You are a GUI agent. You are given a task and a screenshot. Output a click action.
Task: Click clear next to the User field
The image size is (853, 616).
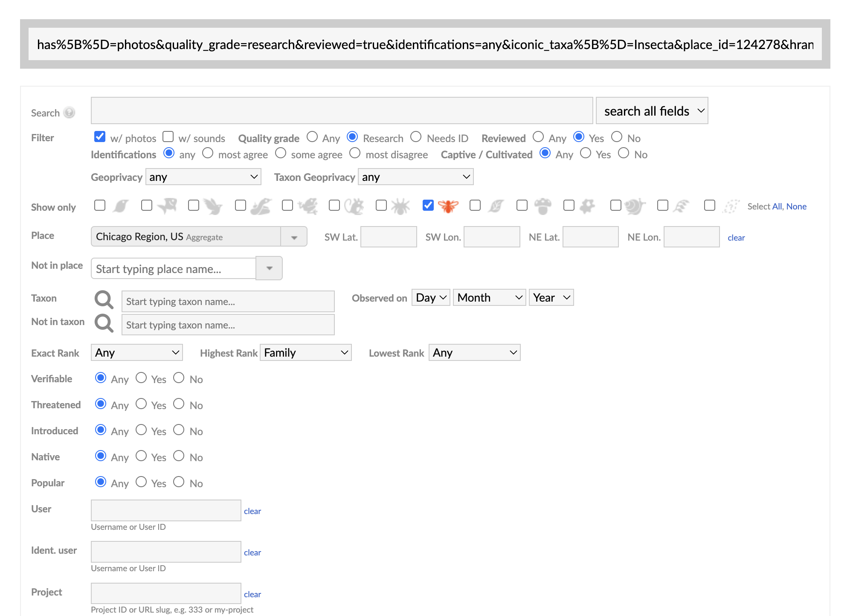coord(252,511)
